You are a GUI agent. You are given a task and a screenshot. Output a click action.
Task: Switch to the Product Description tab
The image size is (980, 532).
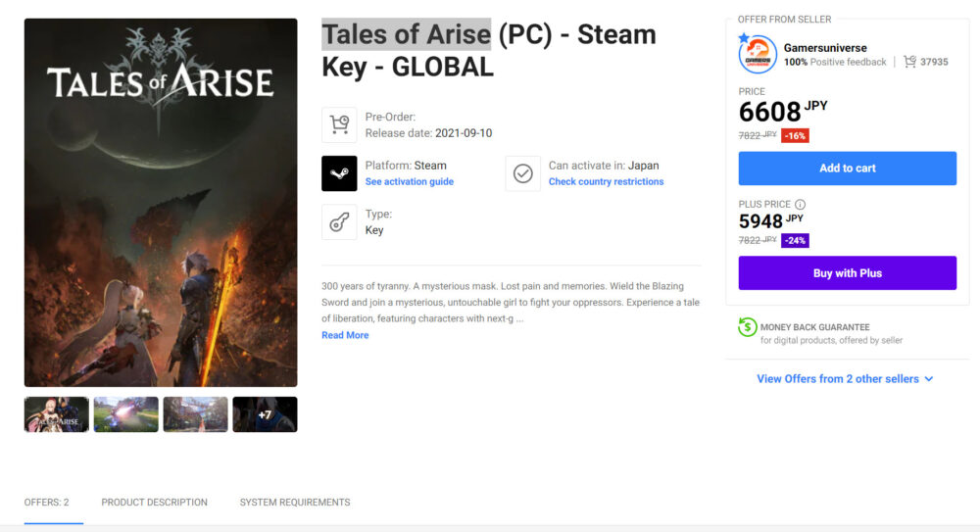[154, 503]
